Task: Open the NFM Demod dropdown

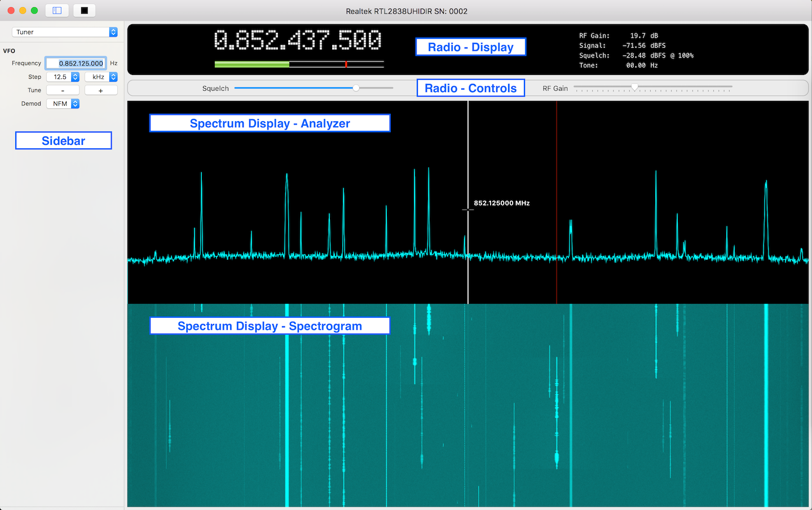Action: coord(63,104)
